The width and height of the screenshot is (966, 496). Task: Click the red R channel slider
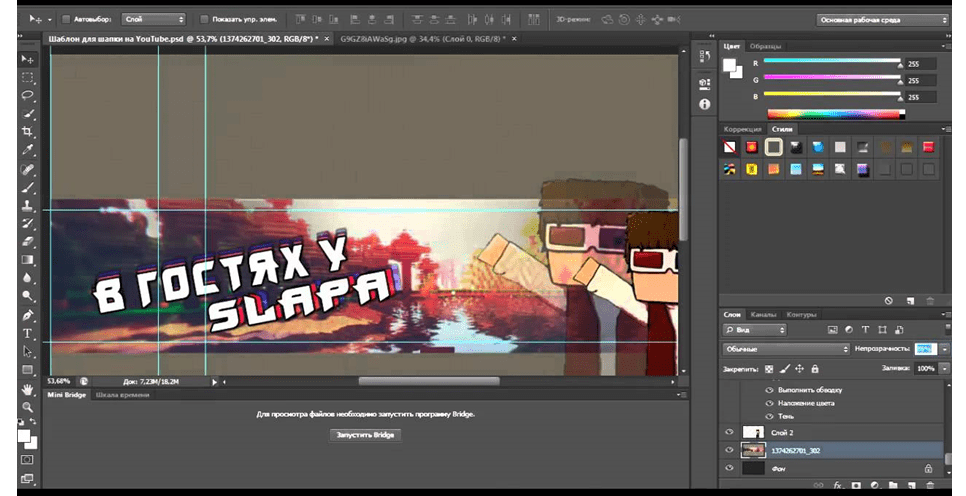(x=832, y=61)
